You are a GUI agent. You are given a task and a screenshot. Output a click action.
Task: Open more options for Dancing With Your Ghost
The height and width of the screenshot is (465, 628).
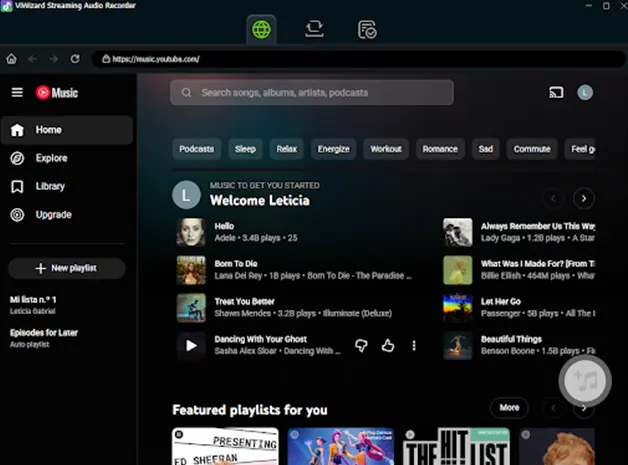click(x=414, y=345)
